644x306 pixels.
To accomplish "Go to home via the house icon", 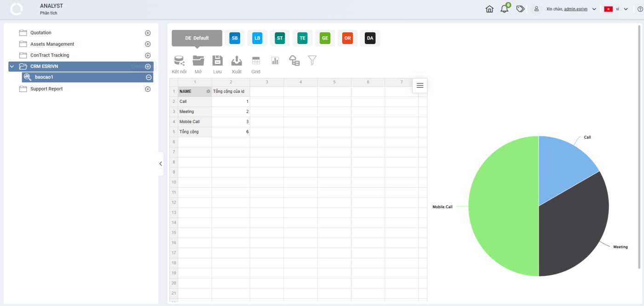I will coord(489,9).
